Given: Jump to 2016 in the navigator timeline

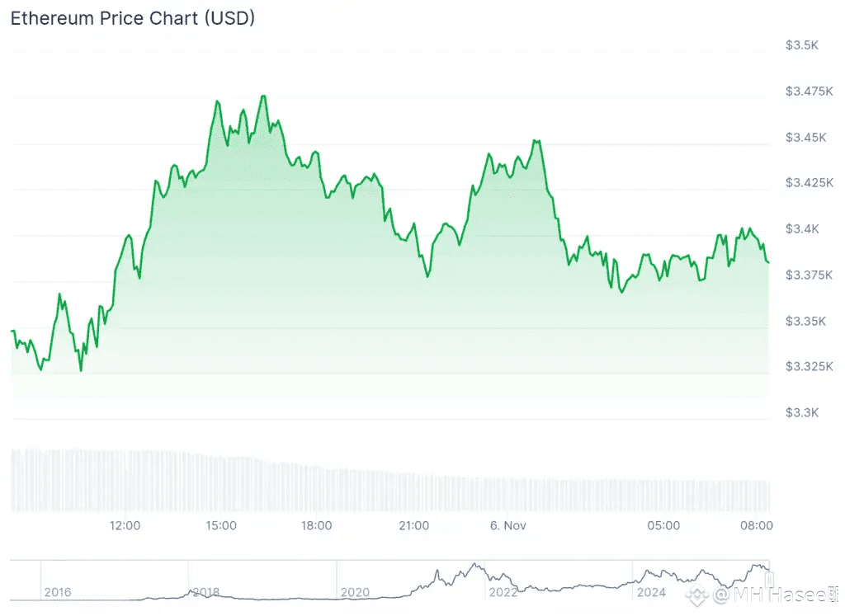Looking at the screenshot, I should (57, 592).
